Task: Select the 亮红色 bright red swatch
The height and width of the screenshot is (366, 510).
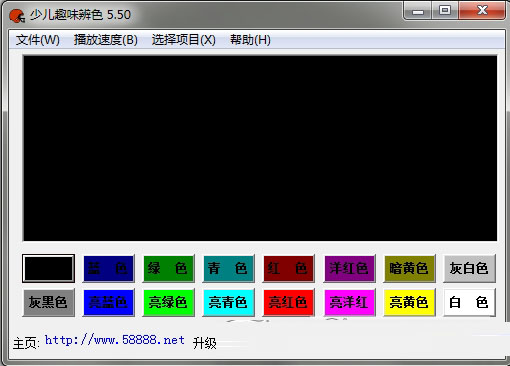Action: pyautogui.click(x=289, y=302)
